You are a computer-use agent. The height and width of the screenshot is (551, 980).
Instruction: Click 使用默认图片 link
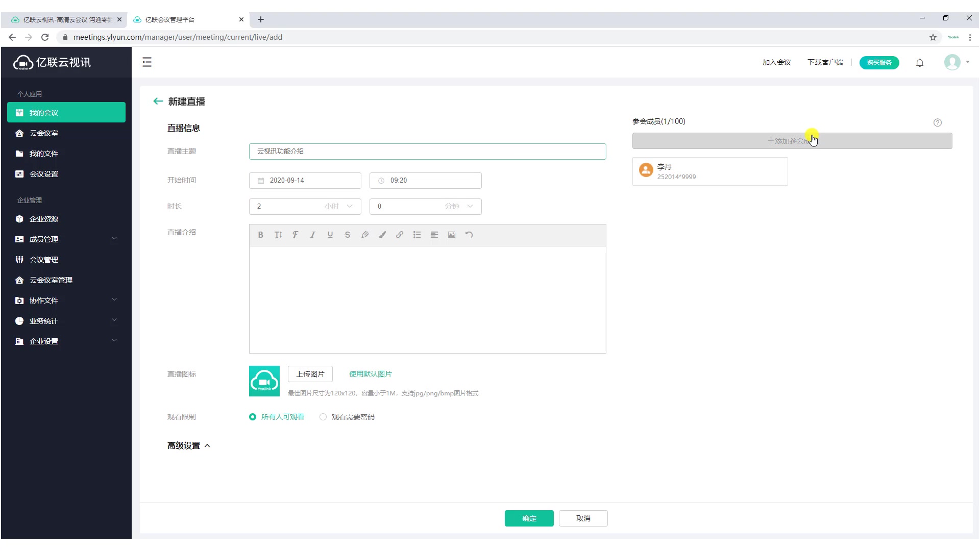click(x=370, y=374)
